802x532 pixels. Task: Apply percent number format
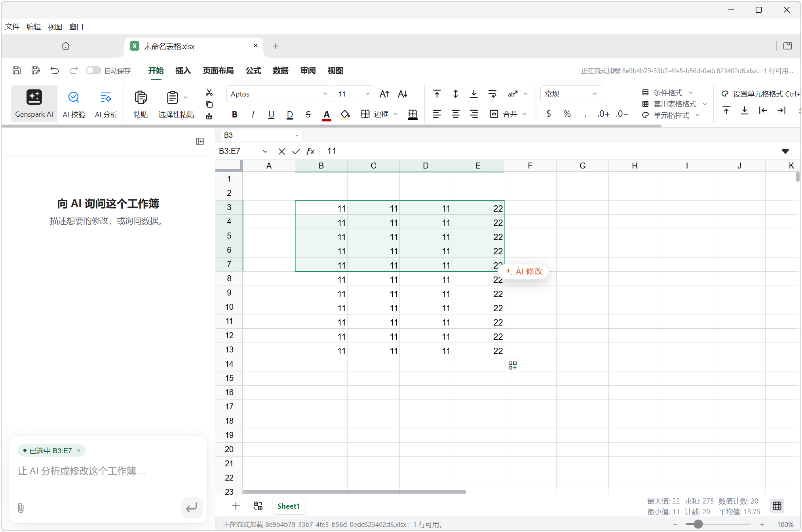[567, 114]
